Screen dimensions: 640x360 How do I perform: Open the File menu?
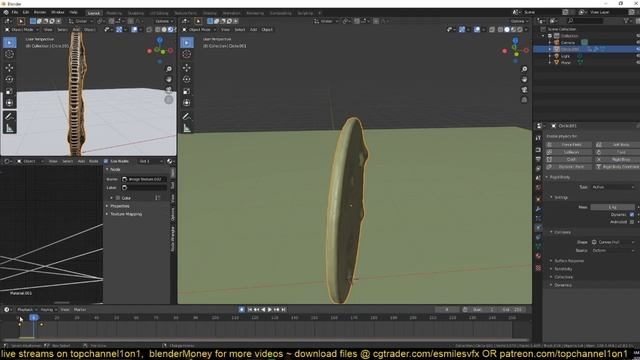pos(15,13)
